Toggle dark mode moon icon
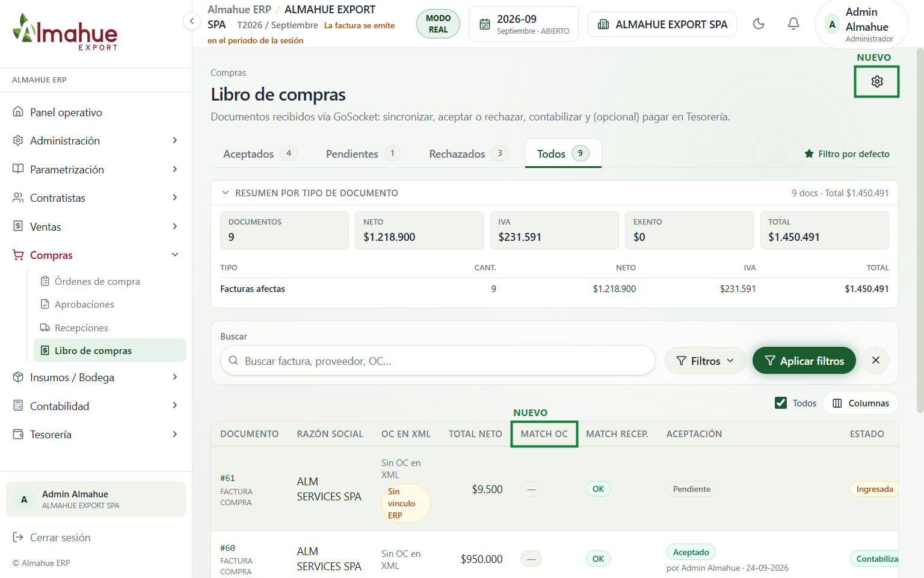924x578 pixels. pyautogui.click(x=759, y=24)
